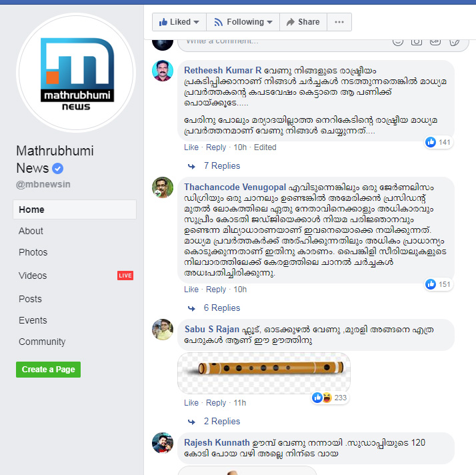Open the Following dropdown menu
The height and width of the screenshot is (475, 476).
(243, 22)
